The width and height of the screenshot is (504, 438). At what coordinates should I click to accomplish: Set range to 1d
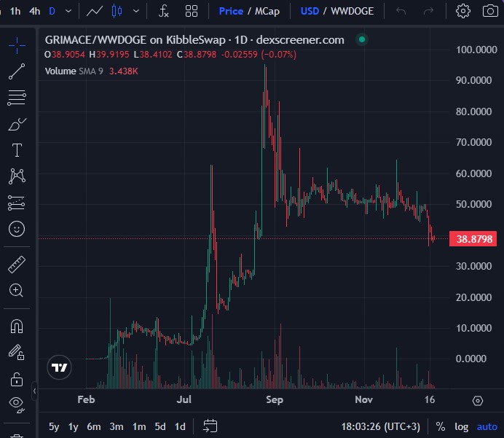(180, 427)
